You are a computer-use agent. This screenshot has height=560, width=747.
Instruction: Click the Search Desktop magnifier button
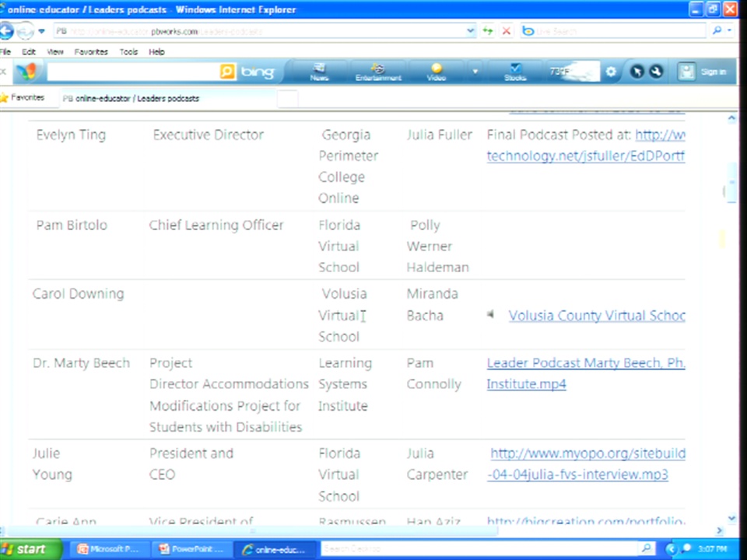point(647,548)
